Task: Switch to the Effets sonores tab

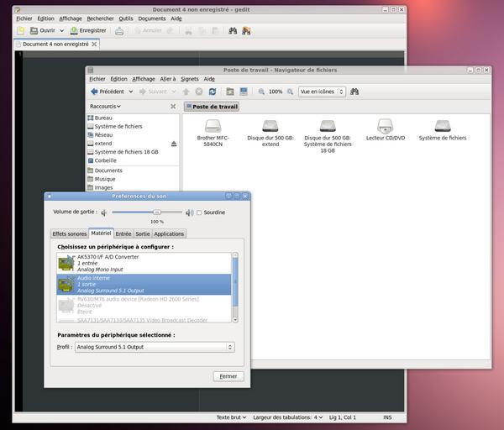Action: pyautogui.click(x=69, y=234)
